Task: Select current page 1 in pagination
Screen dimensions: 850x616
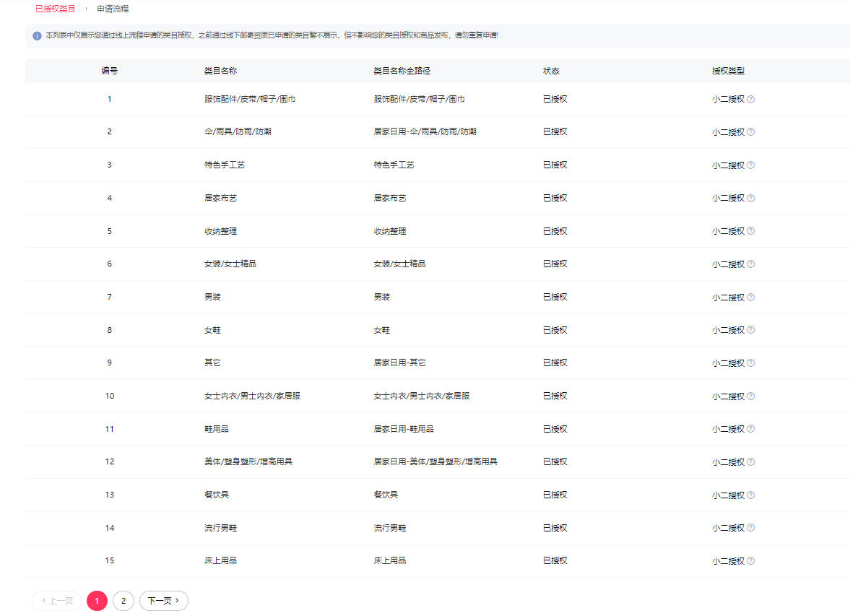Action: pos(97,601)
